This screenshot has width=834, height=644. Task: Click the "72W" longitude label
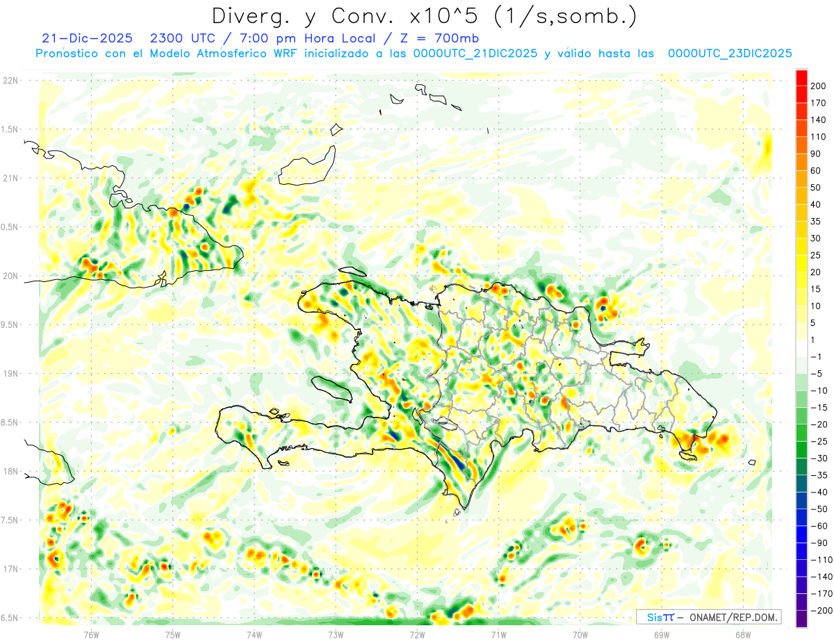coord(417,634)
